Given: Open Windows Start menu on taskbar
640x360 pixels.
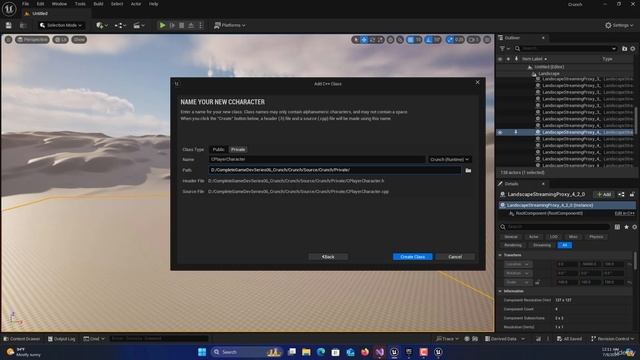Looking at the screenshot, I should coord(202,352).
